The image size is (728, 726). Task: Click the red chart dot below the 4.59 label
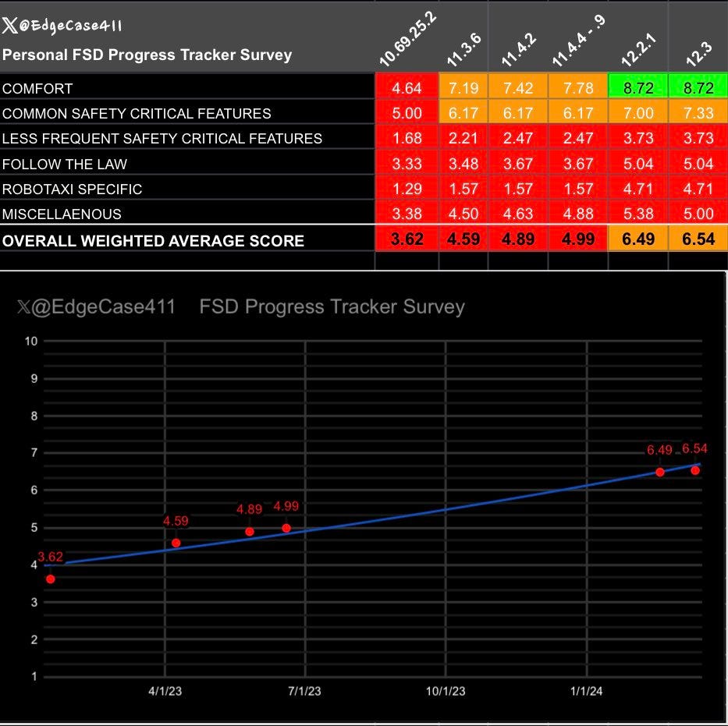tap(176, 543)
